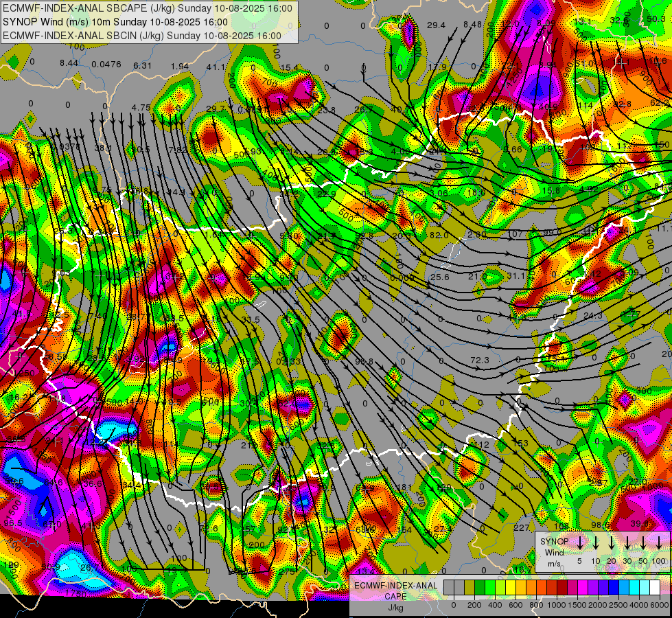The image size is (672, 618).
Task: Click the 2500 tick label in CAPE legend
Action: pyautogui.click(x=618, y=605)
